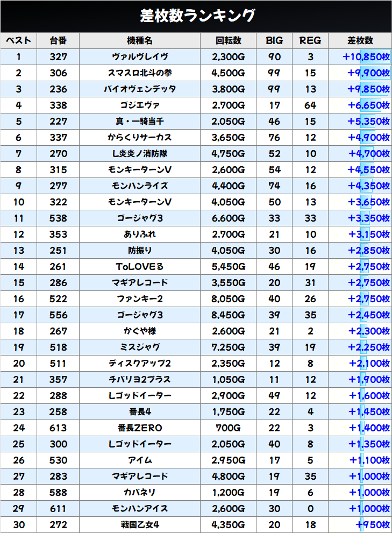Click machine name スマスロ北斗の拳
The image size is (392, 533).
tap(140, 73)
